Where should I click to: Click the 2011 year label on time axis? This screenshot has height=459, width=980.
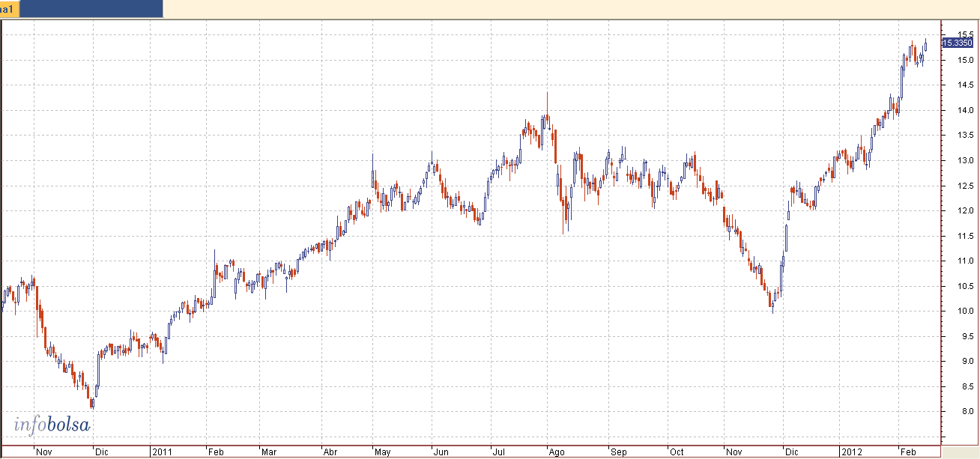pyautogui.click(x=163, y=452)
